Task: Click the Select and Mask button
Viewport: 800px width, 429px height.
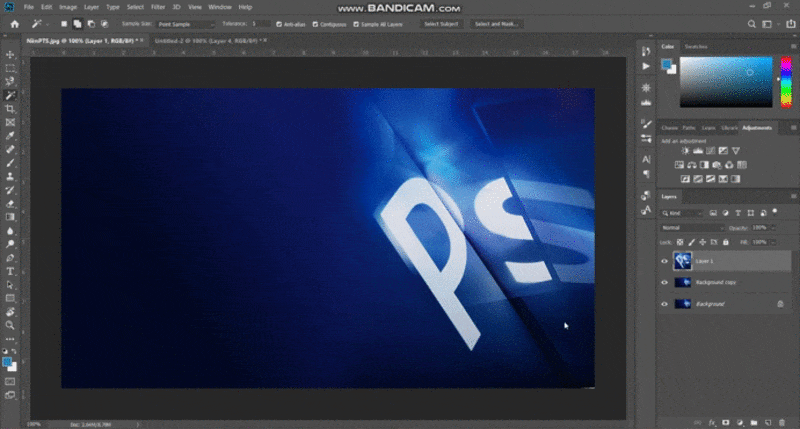Action: (496, 24)
